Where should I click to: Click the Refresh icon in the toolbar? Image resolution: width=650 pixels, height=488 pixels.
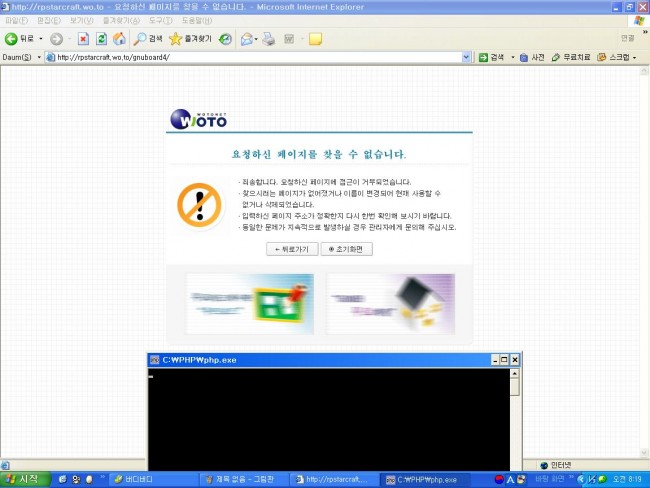click(x=101, y=39)
